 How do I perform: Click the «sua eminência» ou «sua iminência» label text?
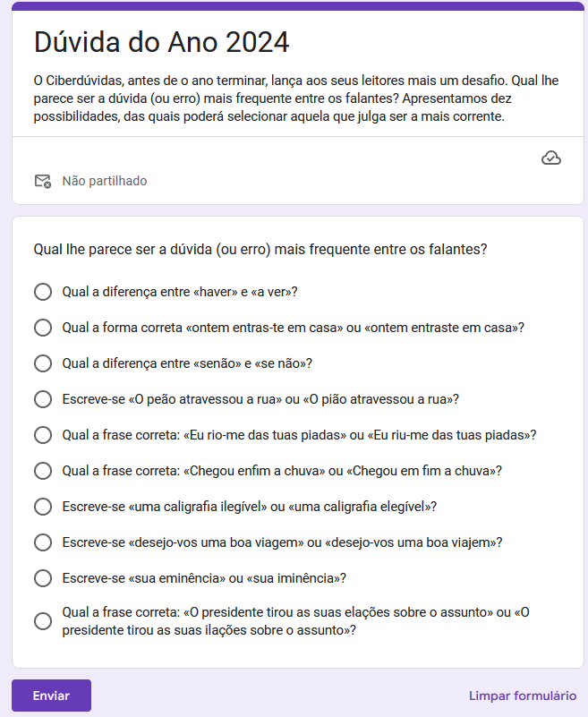pyautogui.click(x=204, y=578)
